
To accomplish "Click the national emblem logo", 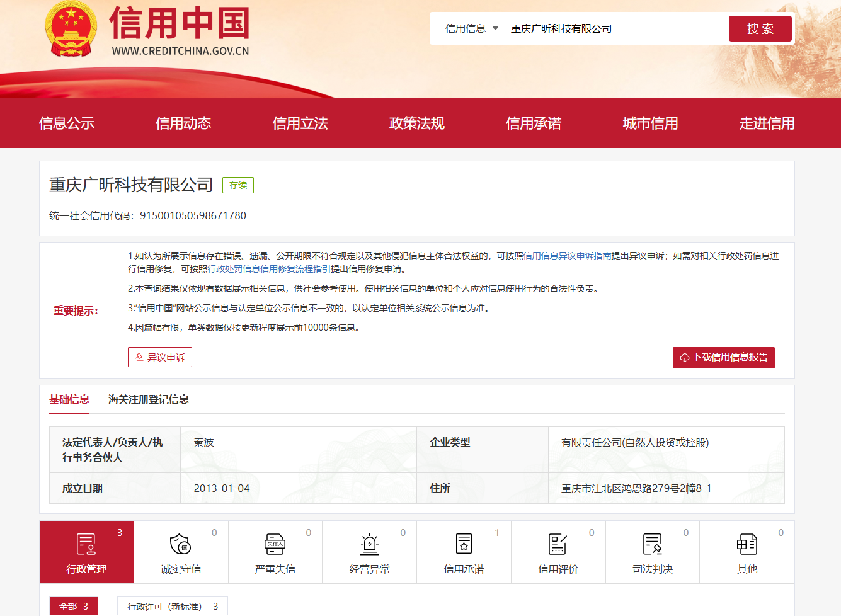I will pos(71,29).
